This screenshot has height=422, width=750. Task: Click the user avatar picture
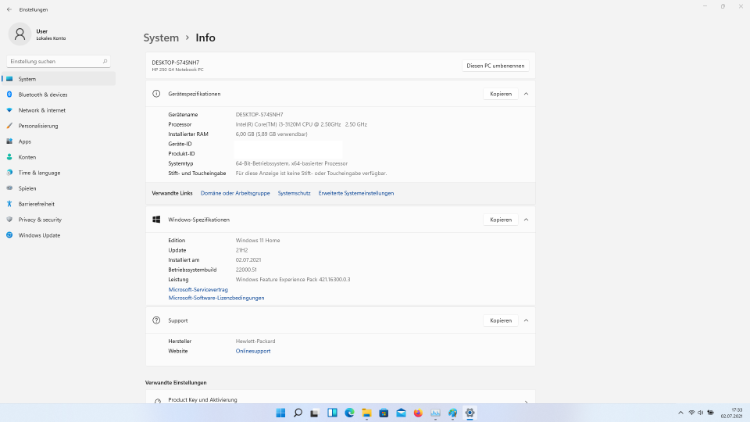(x=20, y=34)
